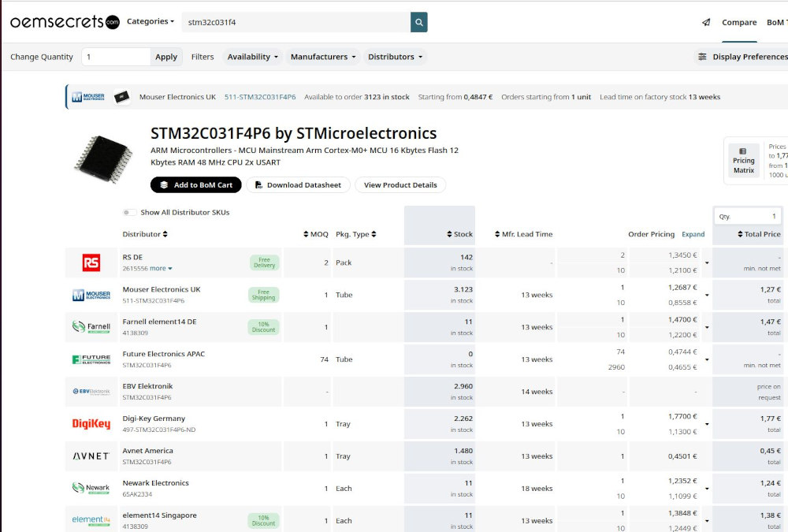Image resolution: width=788 pixels, height=532 pixels.
Task: Open the Categories dropdown
Action: point(151,21)
